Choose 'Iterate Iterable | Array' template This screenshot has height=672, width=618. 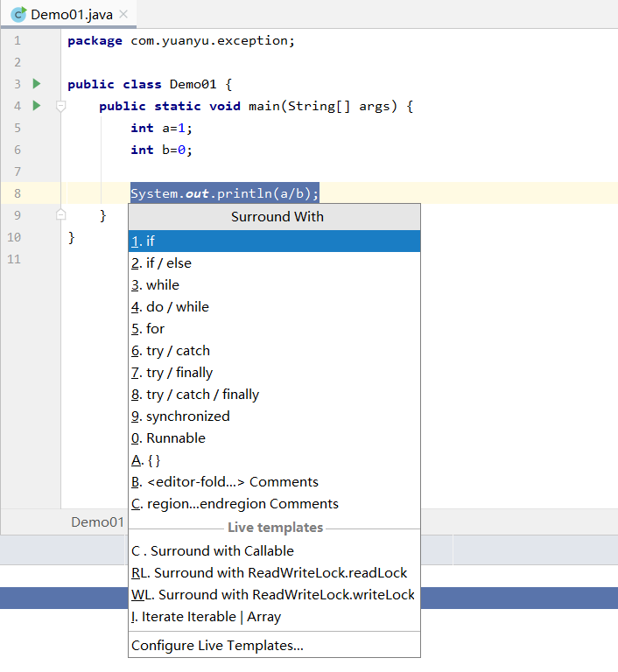275,617
